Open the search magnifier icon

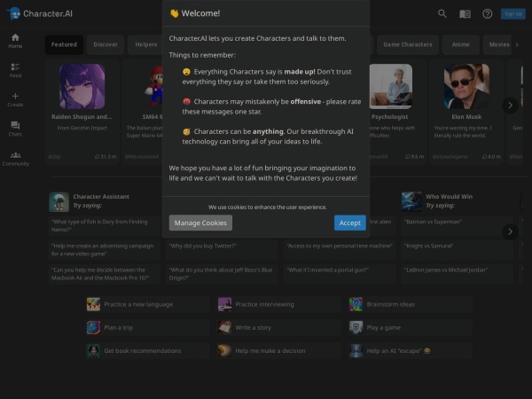(x=442, y=13)
